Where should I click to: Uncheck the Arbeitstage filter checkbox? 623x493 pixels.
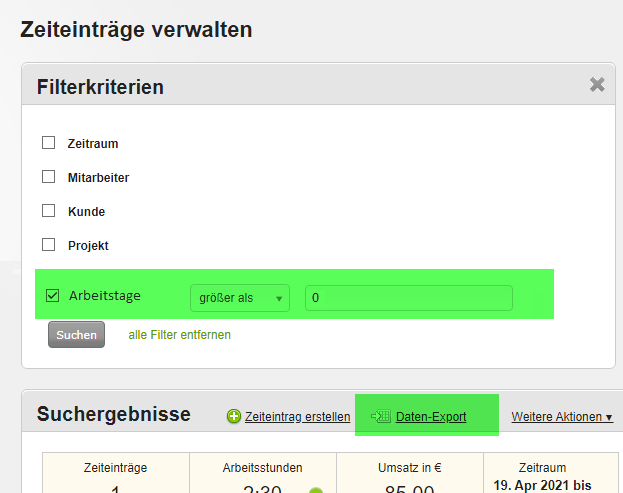point(52,296)
